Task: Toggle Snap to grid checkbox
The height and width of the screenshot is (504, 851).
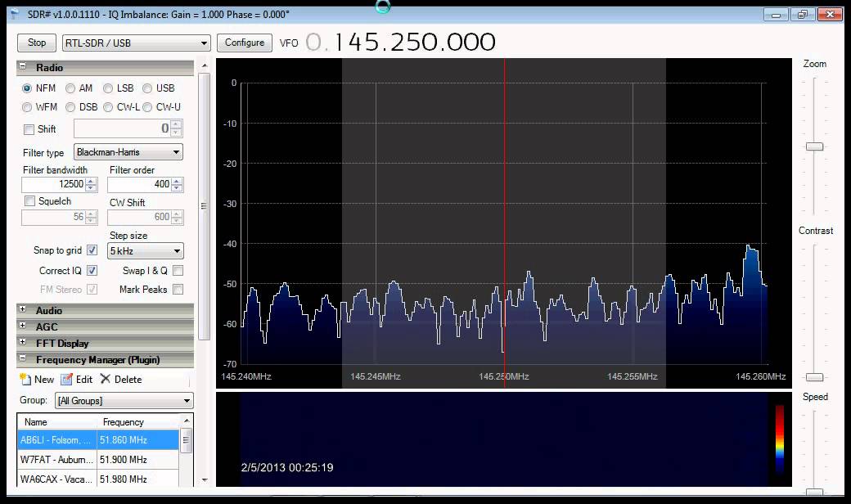Action: point(92,250)
